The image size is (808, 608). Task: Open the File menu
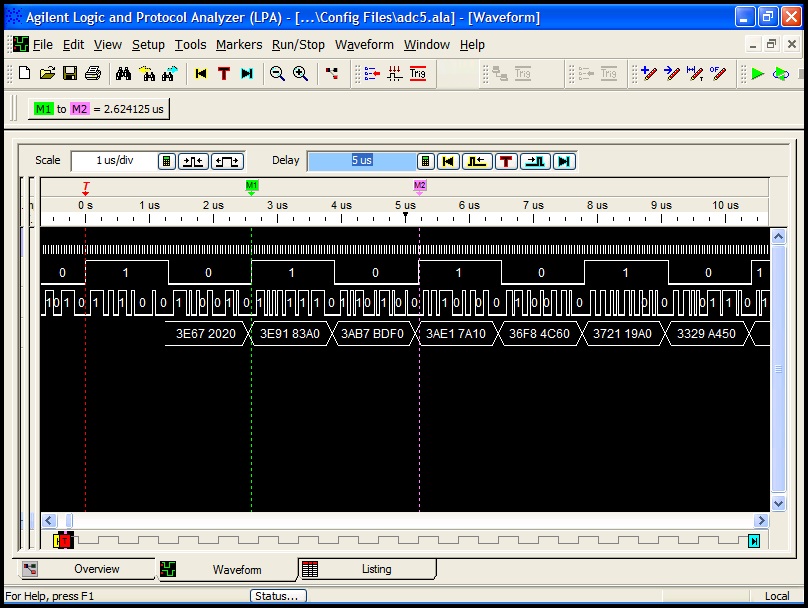43,45
